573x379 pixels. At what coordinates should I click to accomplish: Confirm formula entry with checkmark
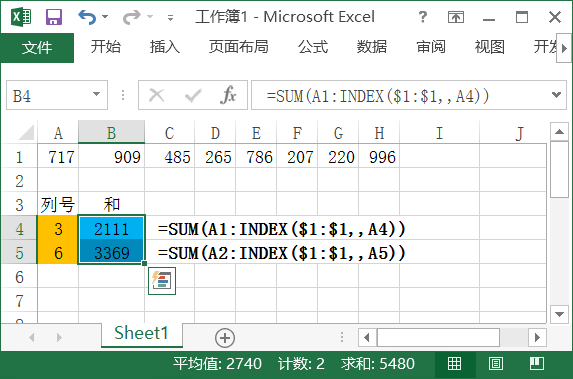(x=193, y=96)
